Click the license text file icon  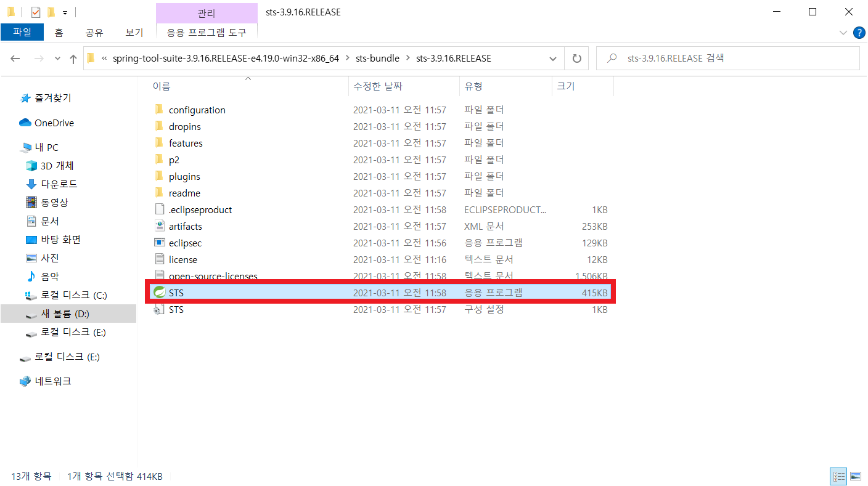pyautogui.click(x=159, y=259)
